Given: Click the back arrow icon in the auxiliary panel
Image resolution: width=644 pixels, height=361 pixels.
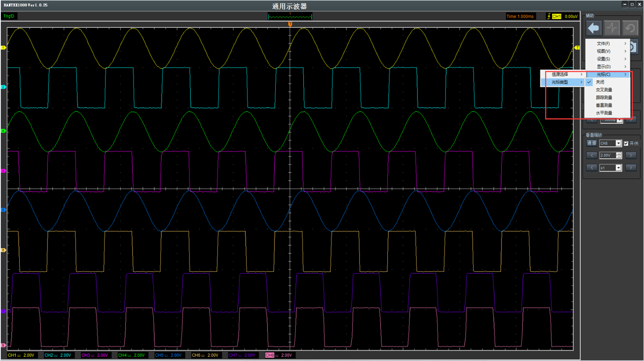Looking at the screenshot, I should [593, 28].
